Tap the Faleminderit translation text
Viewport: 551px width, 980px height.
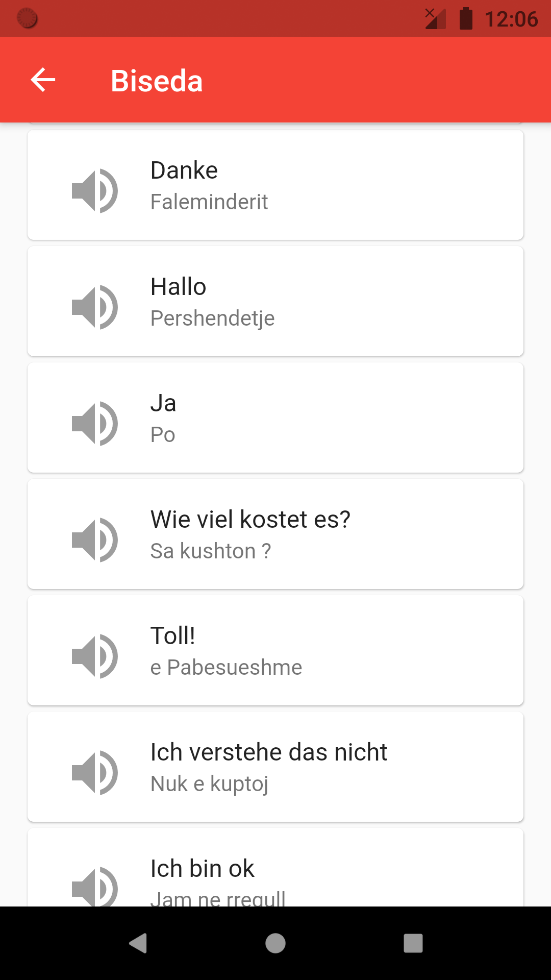(x=209, y=202)
